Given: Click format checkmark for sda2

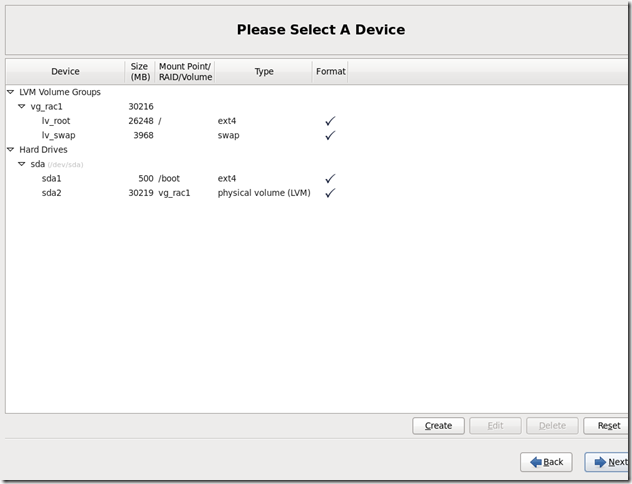Looking at the screenshot, I should 330,193.
